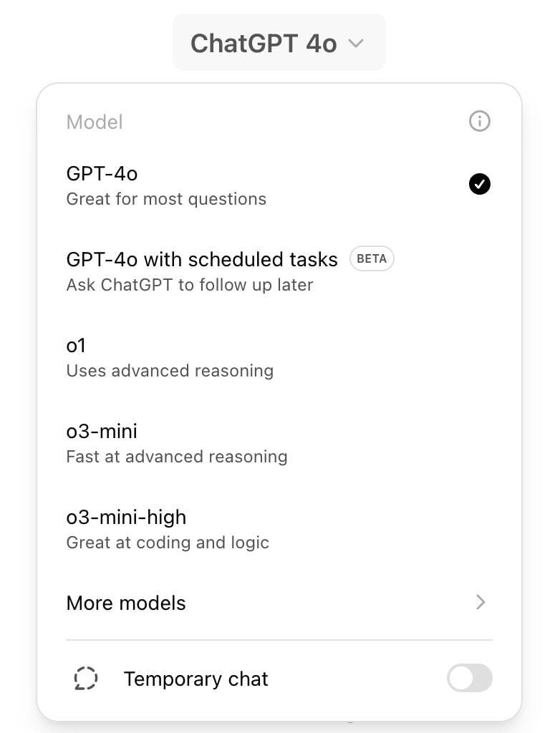Open the More models submenu
Viewport: 560px width, 733px height.
coord(126,603)
